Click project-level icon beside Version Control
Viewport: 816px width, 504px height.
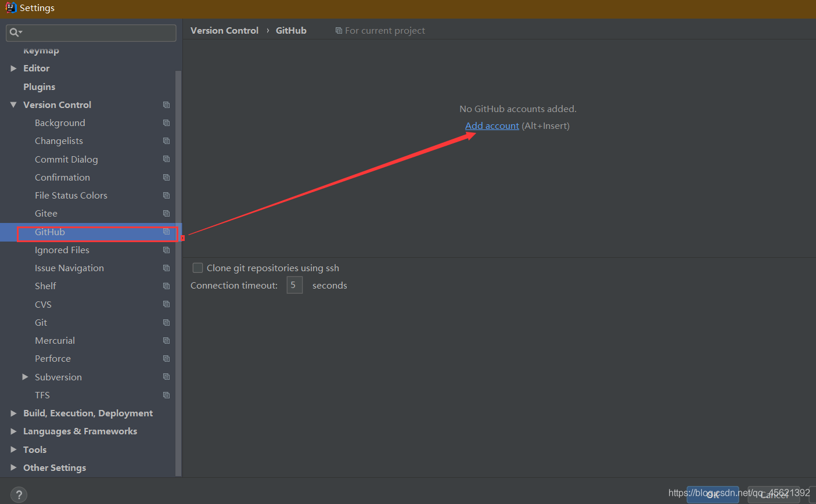[x=166, y=105]
